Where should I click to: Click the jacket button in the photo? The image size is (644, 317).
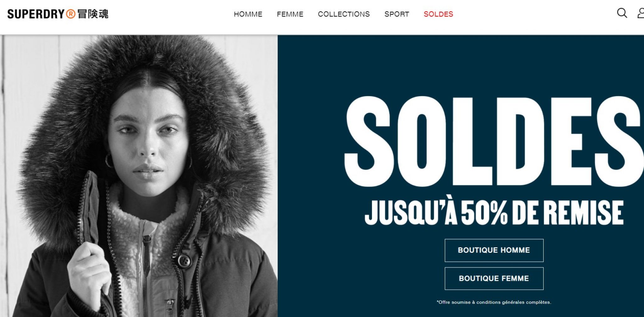tap(184, 261)
